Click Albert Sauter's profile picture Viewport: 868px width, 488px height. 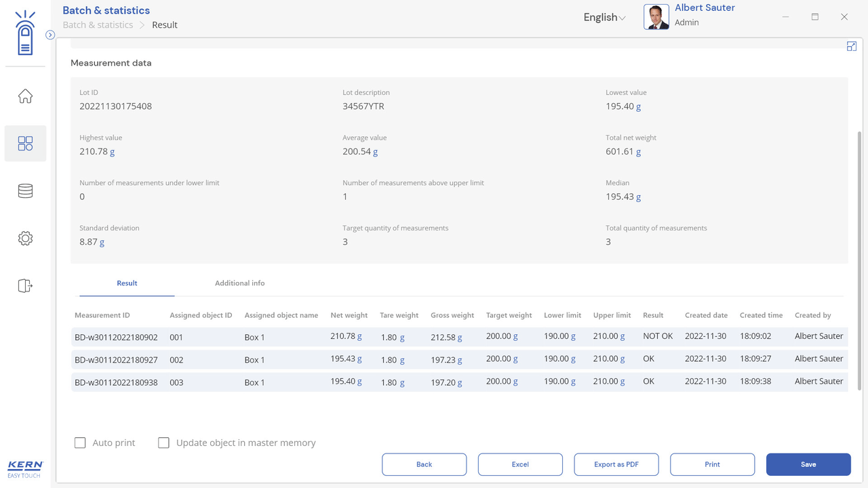[x=656, y=17]
